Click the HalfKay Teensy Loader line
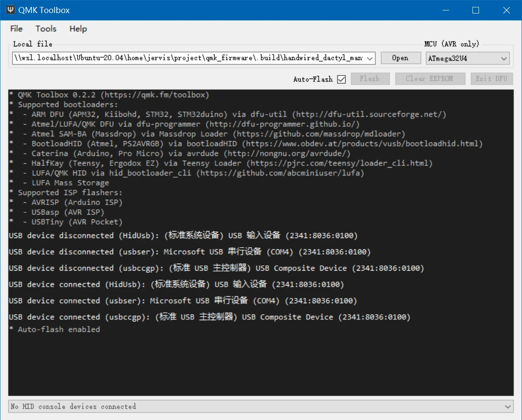Image resolution: width=522 pixels, height=420 pixels. [221, 163]
